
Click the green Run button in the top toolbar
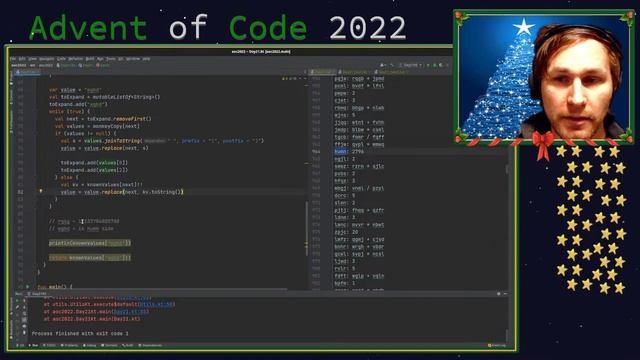click(x=429, y=65)
